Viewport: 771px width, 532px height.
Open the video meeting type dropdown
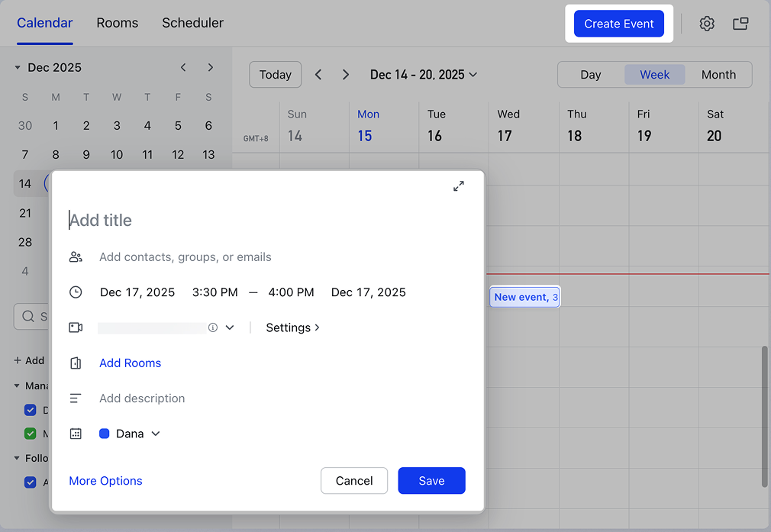(230, 327)
